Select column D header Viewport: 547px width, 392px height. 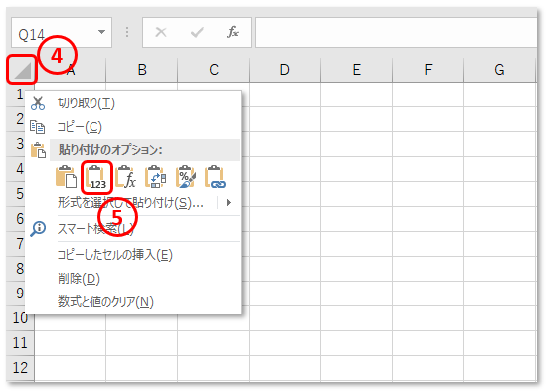[x=285, y=70]
